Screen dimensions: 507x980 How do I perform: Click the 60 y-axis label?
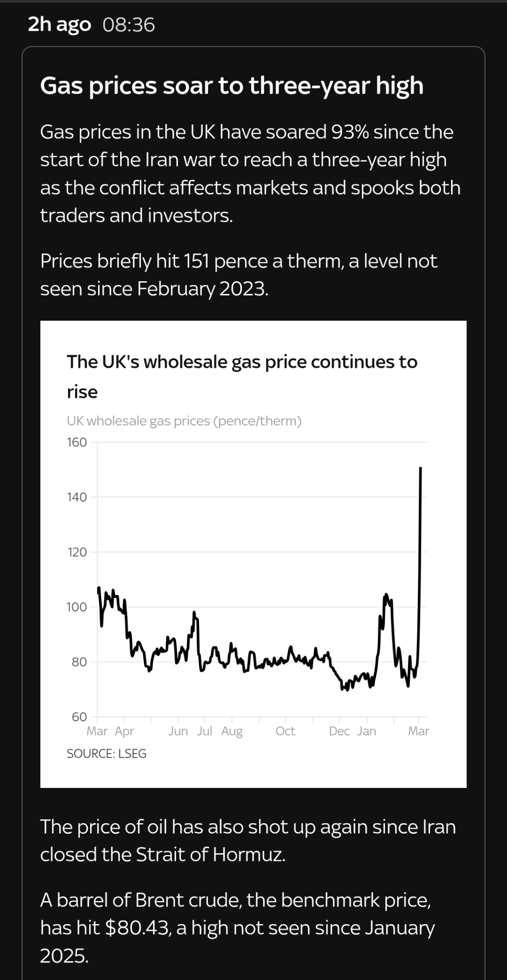click(x=79, y=717)
